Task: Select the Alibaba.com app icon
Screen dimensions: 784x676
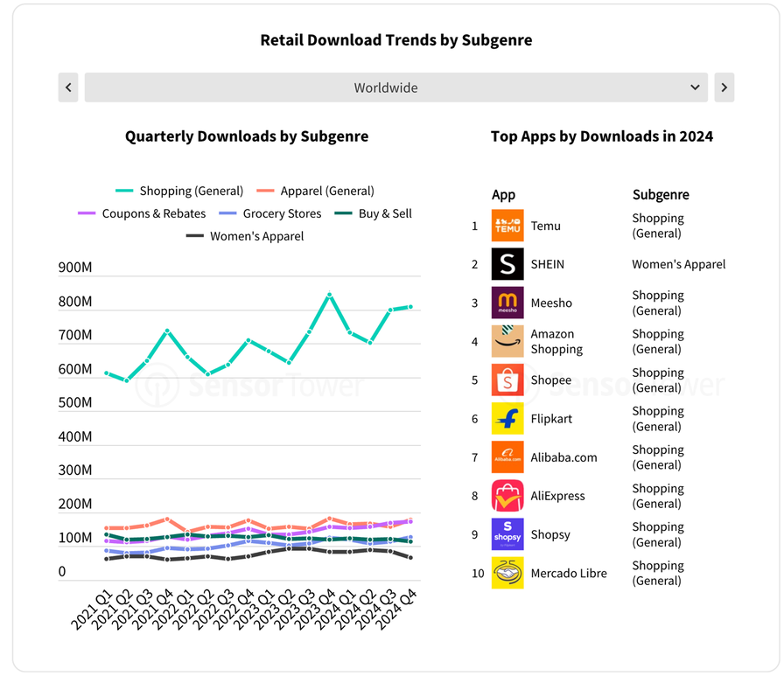Action: click(507, 456)
